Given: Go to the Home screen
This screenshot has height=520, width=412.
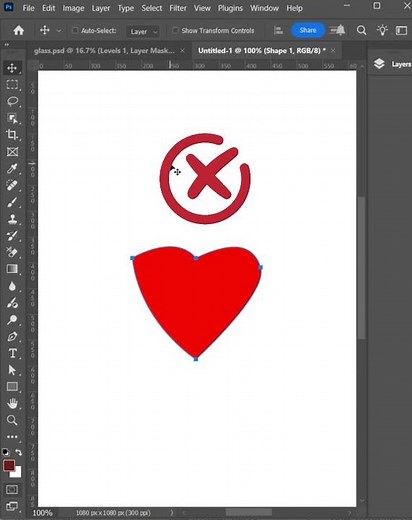Looking at the screenshot, I should 18,31.
